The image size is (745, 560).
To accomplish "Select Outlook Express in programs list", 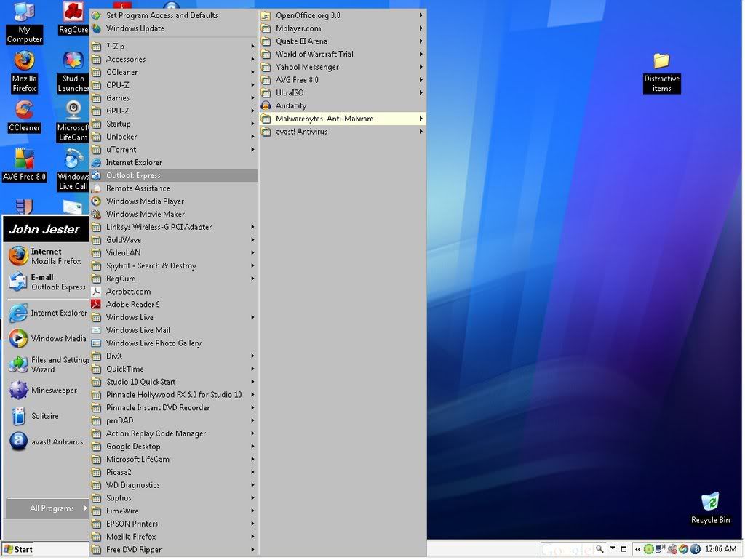I will click(x=174, y=175).
